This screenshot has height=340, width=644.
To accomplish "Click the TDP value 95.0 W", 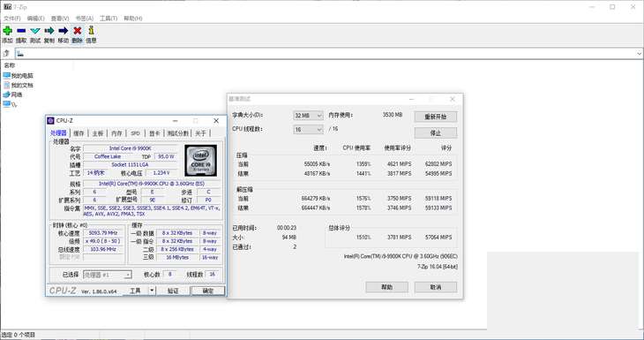I will tap(166, 156).
